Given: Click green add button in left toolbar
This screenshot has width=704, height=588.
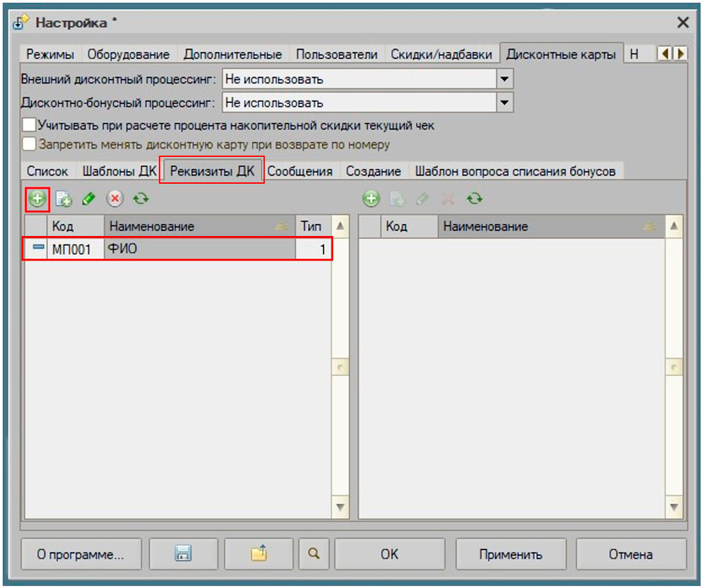Looking at the screenshot, I should (37, 199).
